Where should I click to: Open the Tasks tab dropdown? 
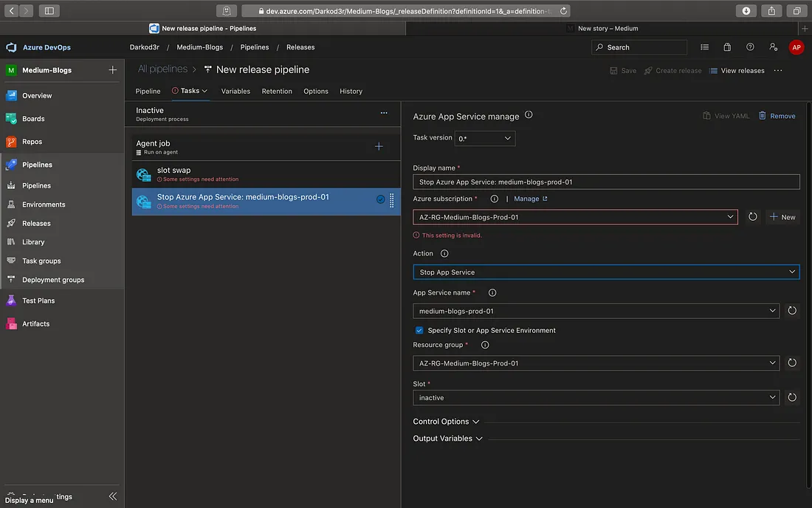(190, 91)
